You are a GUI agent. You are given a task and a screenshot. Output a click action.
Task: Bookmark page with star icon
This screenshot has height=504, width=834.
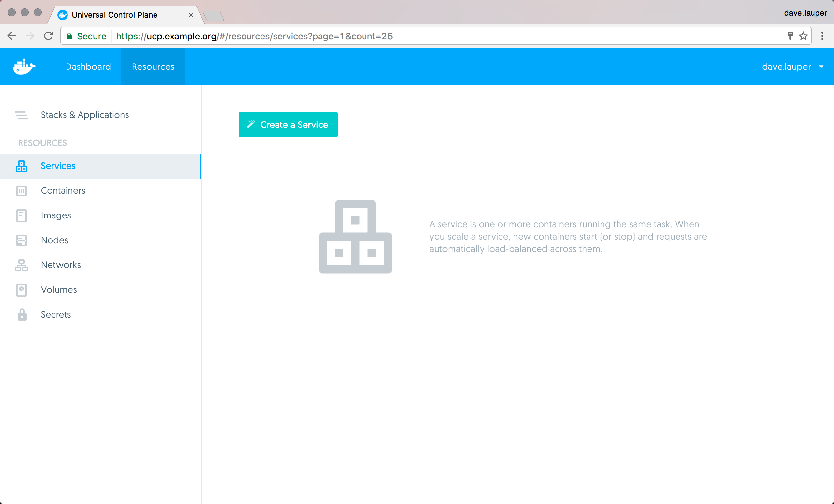[803, 36]
